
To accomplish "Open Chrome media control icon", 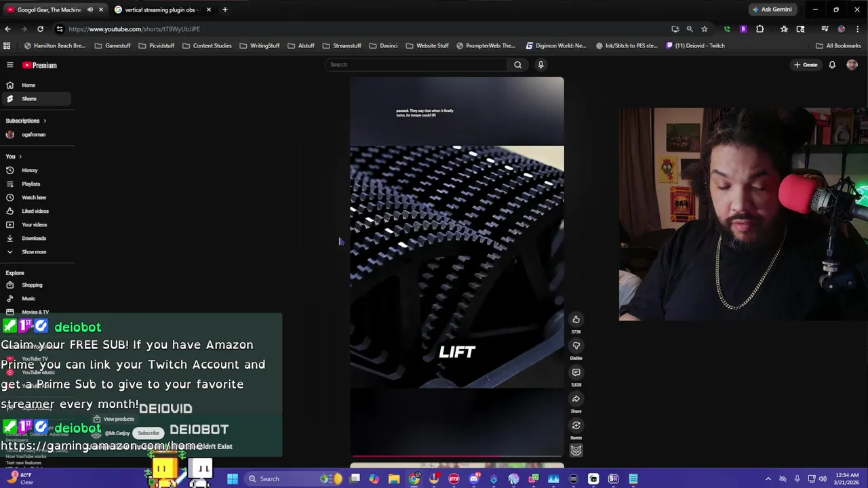I will (x=825, y=29).
